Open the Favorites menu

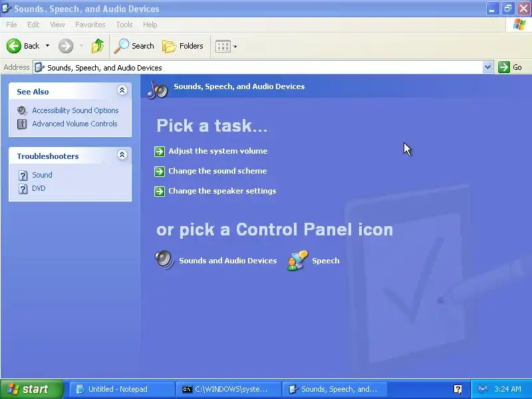90,25
